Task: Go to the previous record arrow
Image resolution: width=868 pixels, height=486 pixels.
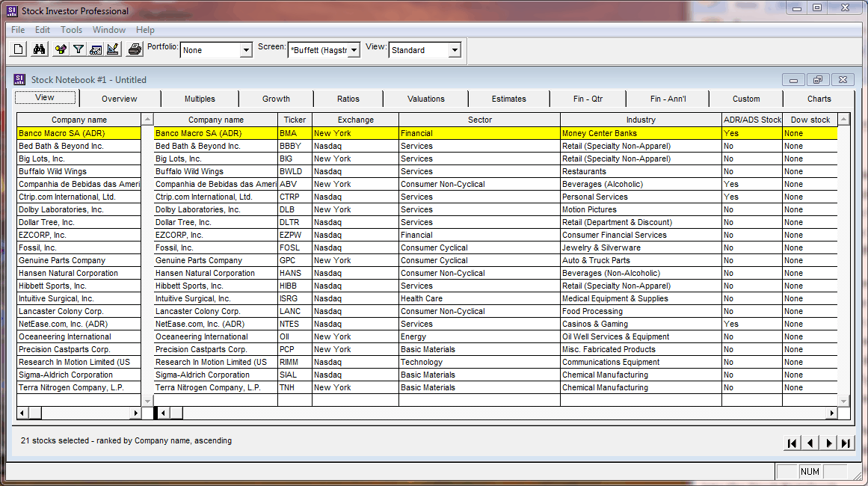Action: click(x=810, y=443)
